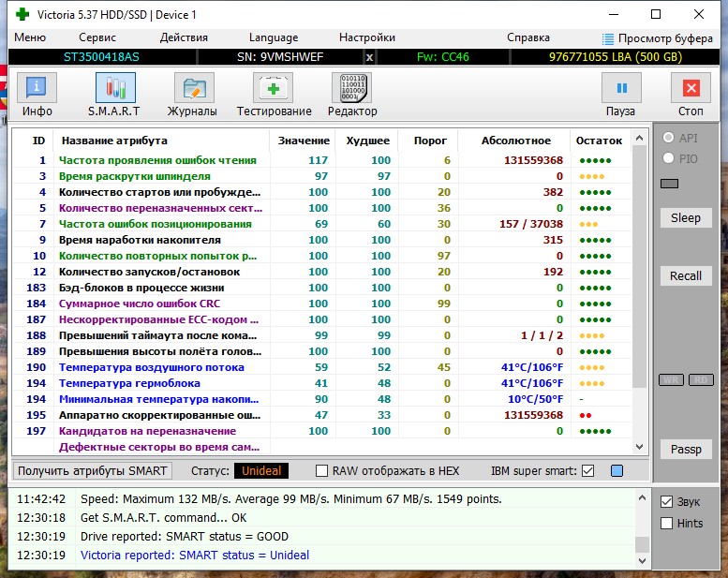Select the PIO radio button
Image resolution: width=728 pixels, height=578 pixels.
click(x=669, y=157)
